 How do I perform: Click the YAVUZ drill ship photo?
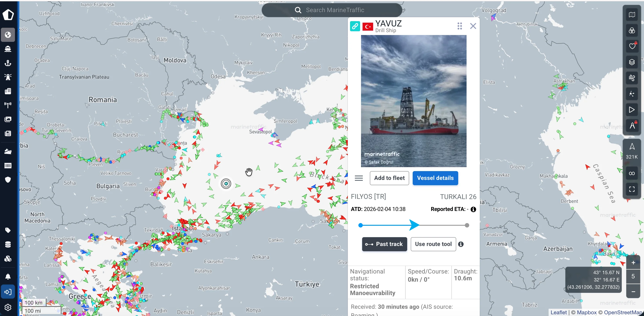tap(414, 101)
